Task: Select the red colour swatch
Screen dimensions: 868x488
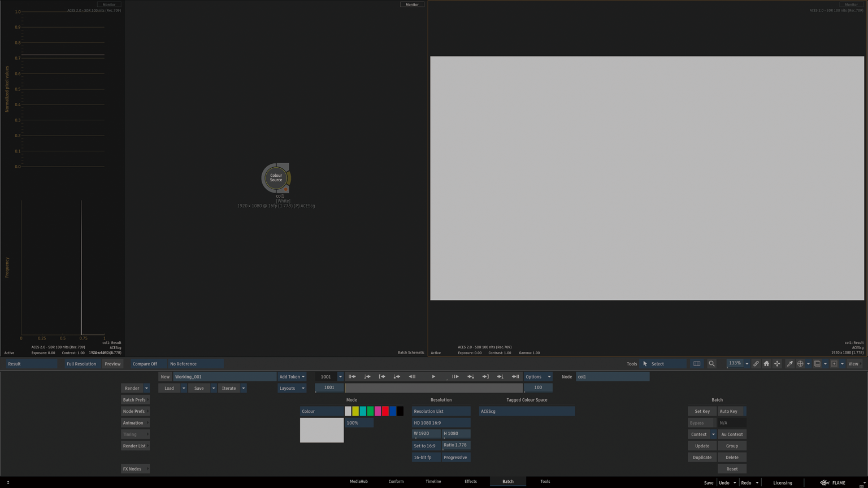Action: point(385,411)
